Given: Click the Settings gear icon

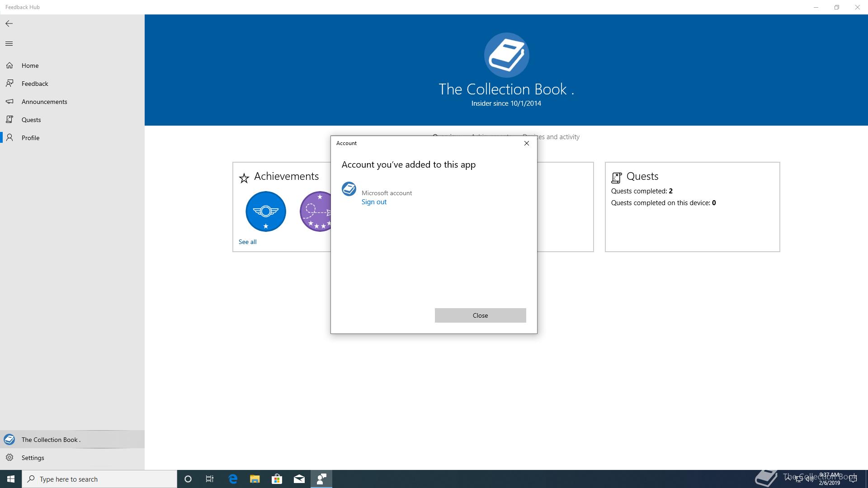Looking at the screenshot, I should pos(9,458).
